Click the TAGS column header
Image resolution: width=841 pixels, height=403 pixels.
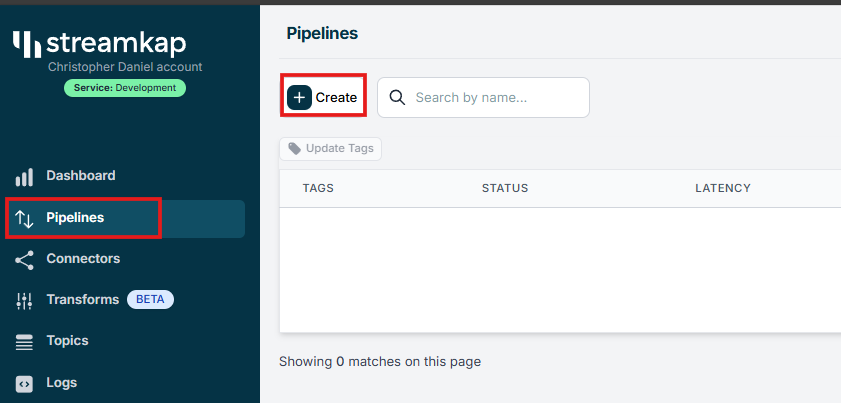click(x=318, y=188)
